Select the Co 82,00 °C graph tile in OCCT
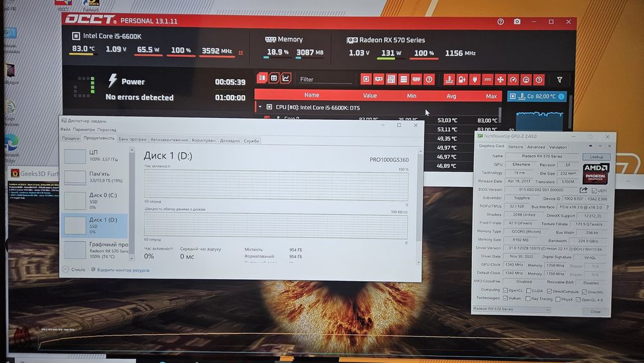 click(x=537, y=96)
